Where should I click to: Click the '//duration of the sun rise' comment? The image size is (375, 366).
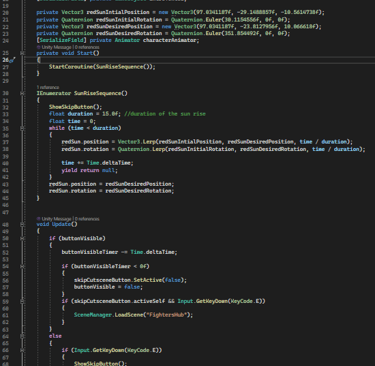point(165,114)
